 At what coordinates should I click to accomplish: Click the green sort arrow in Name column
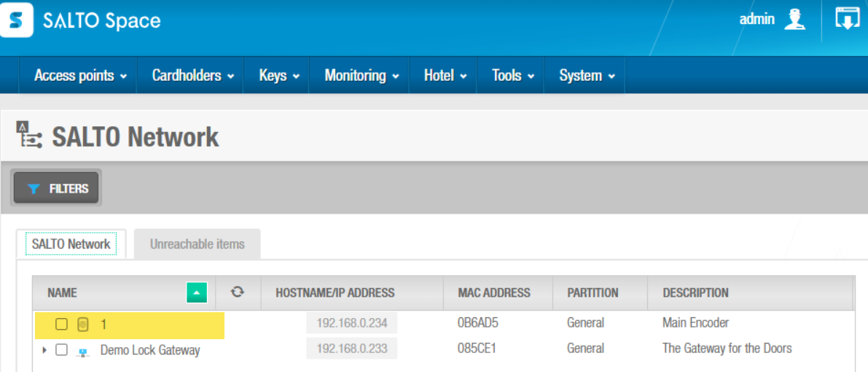[x=196, y=292]
